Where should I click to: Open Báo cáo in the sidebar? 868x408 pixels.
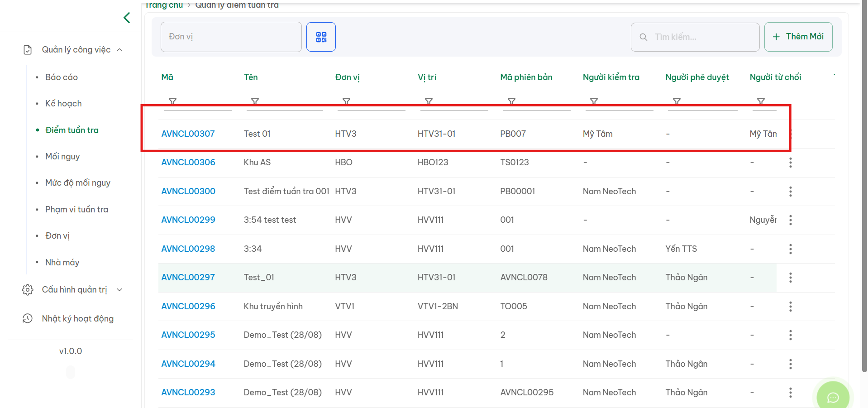pos(62,77)
